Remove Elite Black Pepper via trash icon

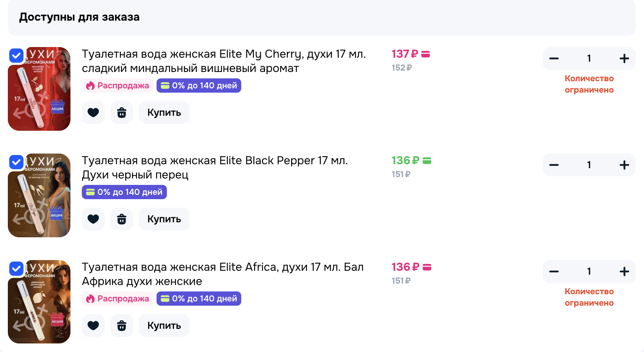click(122, 219)
